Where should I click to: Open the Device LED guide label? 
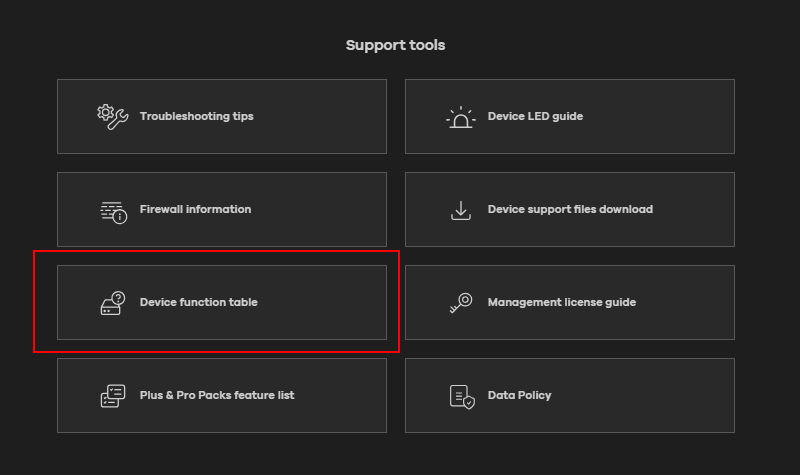535,116
